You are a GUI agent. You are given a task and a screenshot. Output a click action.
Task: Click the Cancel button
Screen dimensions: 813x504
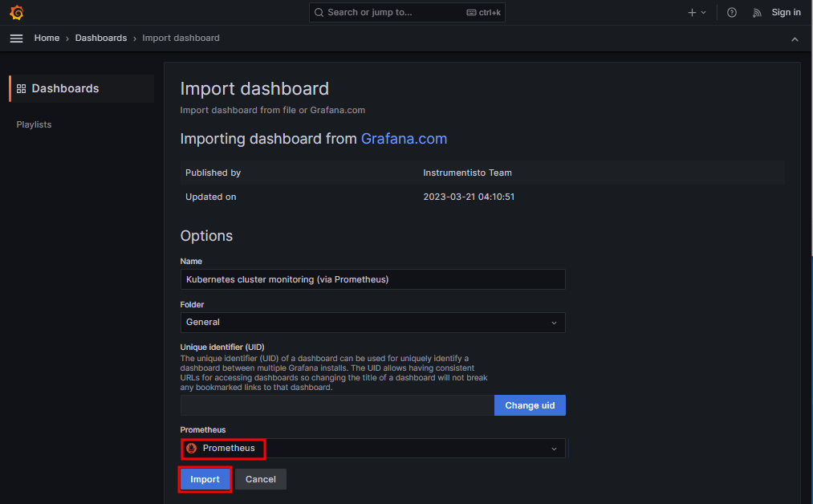coord(260,480)
